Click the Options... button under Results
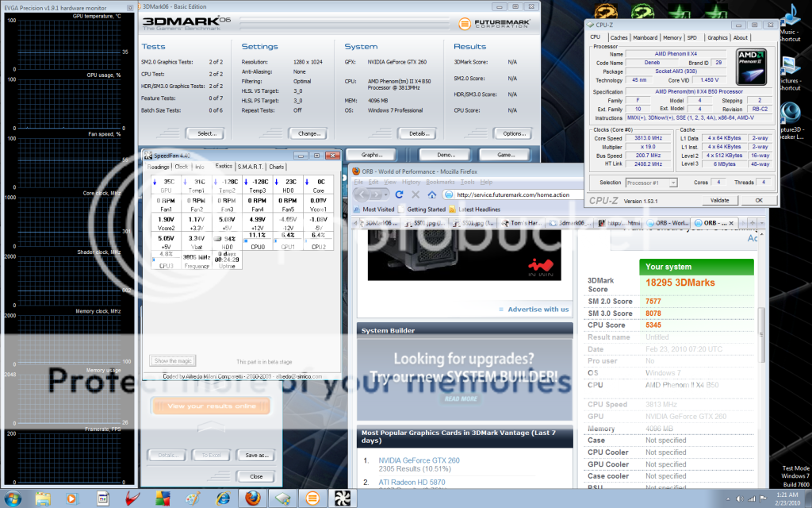Image resolution: width=812 pixels, height=508 pixels. 513,133
